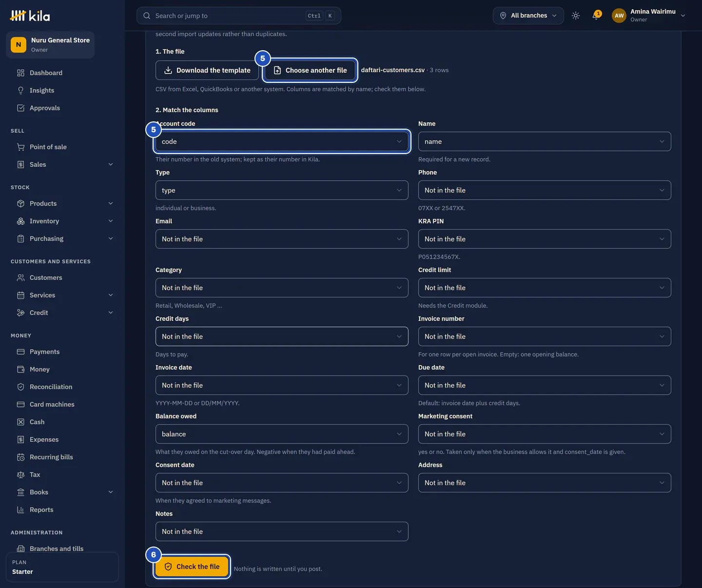
Task: Click the Tax scales icon
Action: coord(20,475)
